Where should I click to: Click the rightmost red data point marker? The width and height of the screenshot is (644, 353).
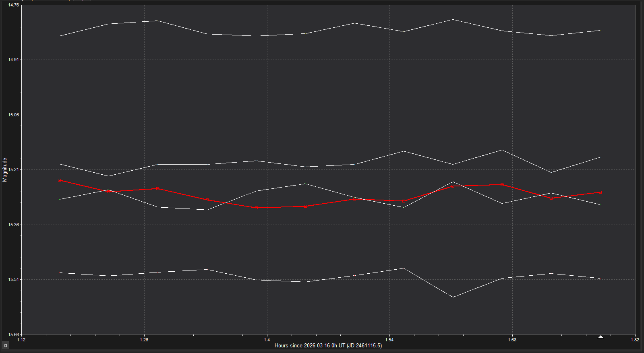(600, 192)
